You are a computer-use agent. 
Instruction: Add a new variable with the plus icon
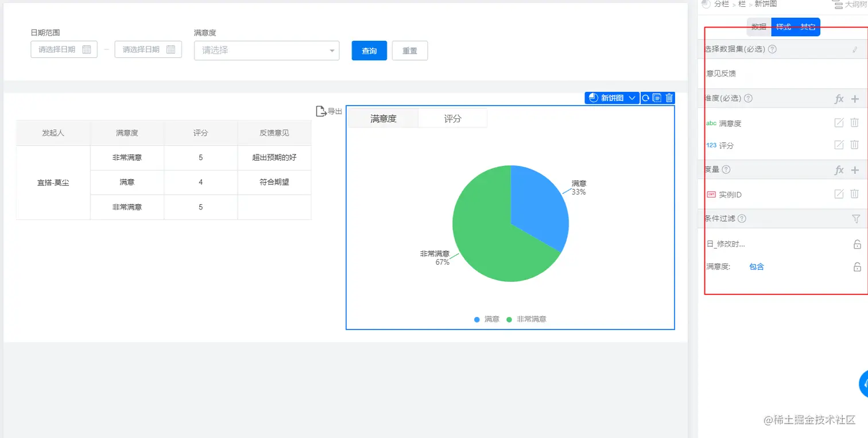coord(855,170)
